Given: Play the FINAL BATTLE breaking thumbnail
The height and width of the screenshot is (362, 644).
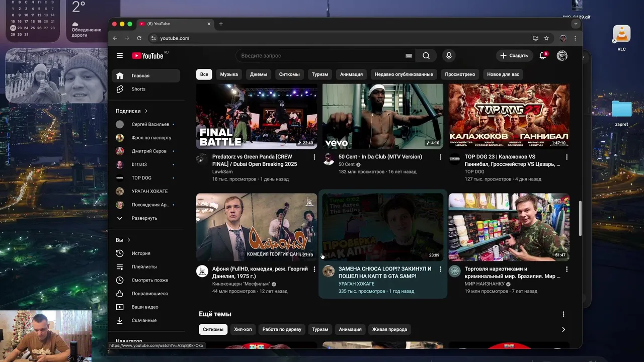Looking at the screenshot, I should [x=257, y=116].
